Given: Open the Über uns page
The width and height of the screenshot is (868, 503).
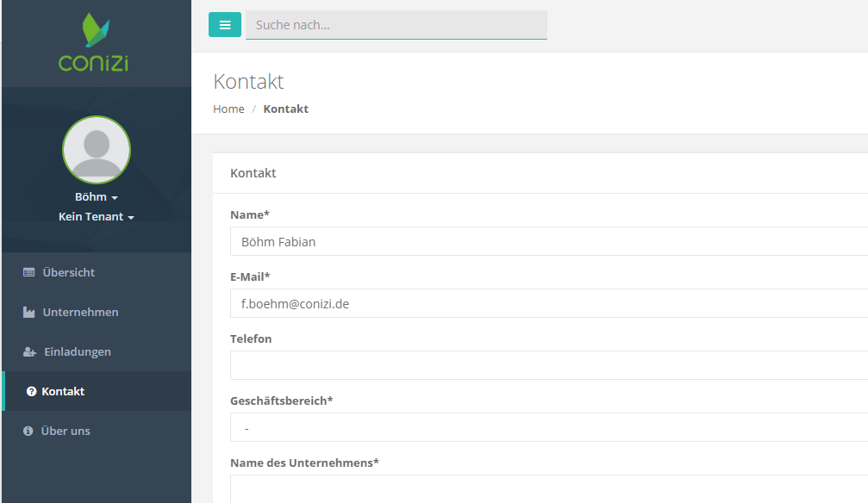Looking at the screenshot, I should point(66,432).
